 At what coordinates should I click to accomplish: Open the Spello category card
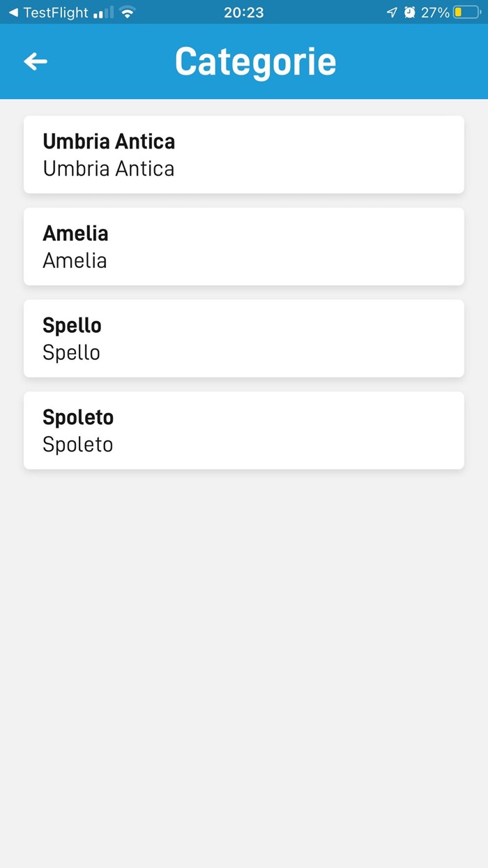[244, 338]
